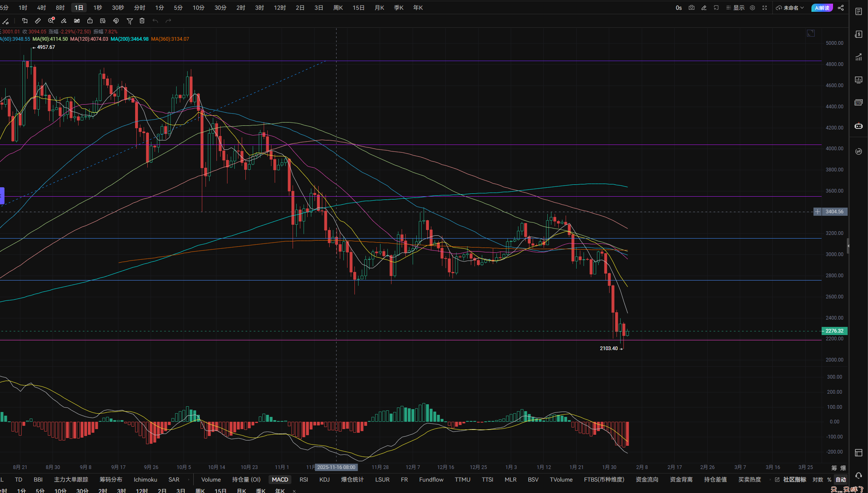Viewport: 868px width, 493px height.
Task: Open the 显示 display options menu
Action: (735, 8)
